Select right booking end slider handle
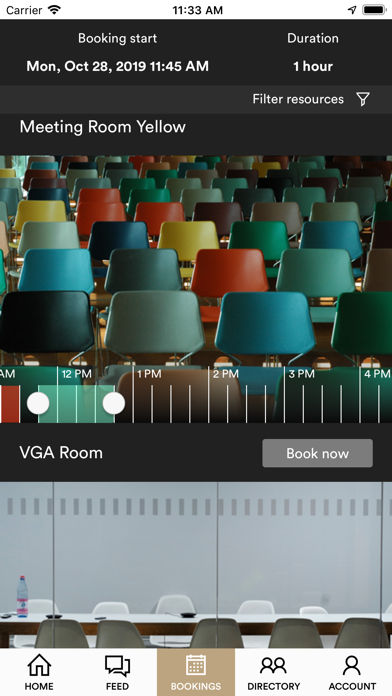Screen dimensions: 392x696 [114, 403]
